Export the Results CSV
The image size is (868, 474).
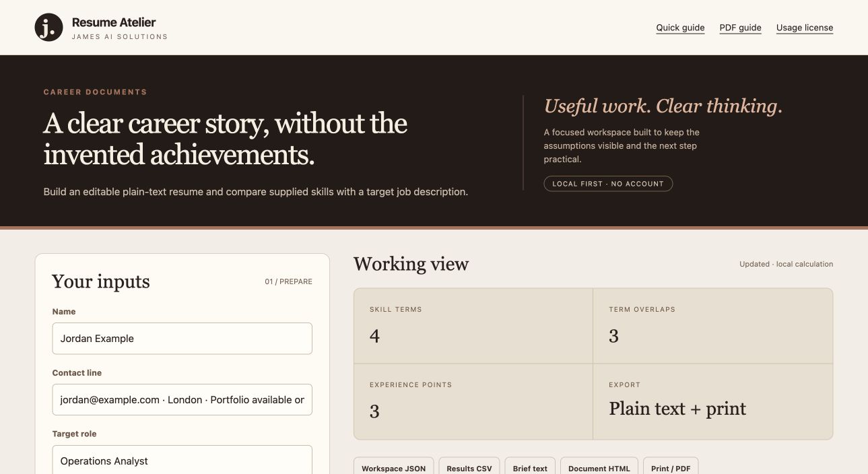[x=469, y=467]
